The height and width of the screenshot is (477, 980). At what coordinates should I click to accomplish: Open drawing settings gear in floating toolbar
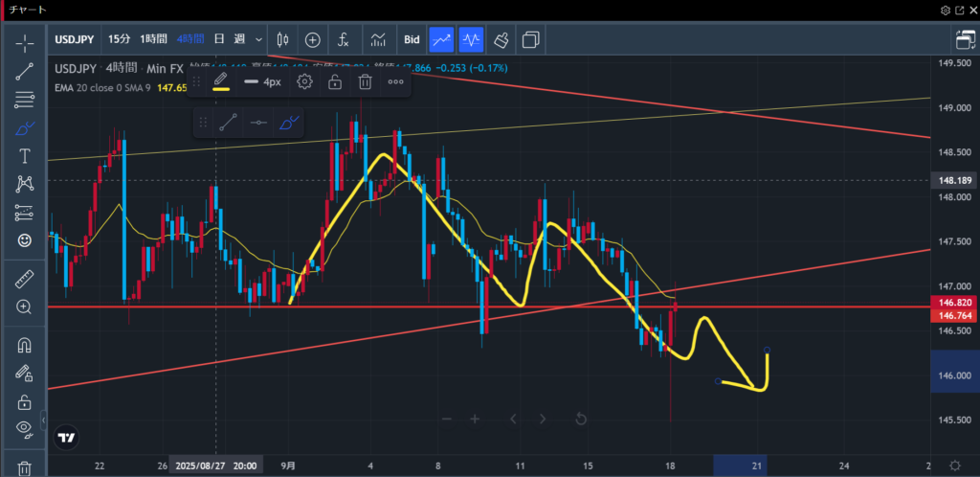[304, 82]
